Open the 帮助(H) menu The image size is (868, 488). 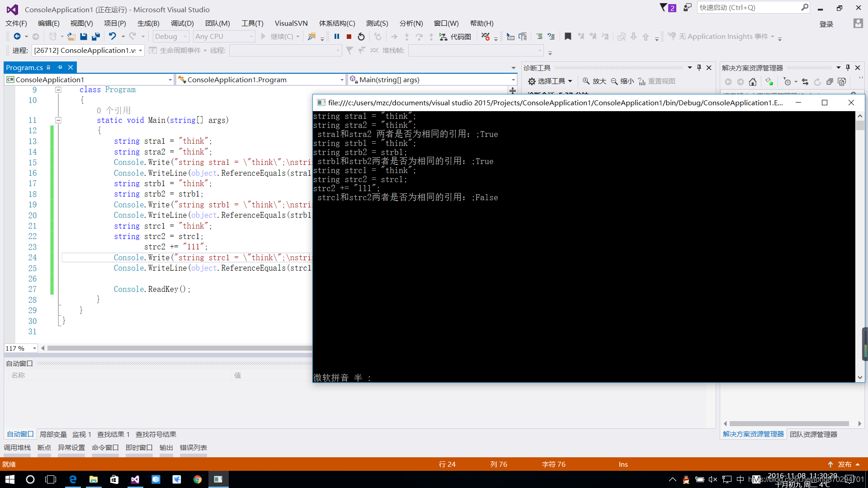coord(482,23)
